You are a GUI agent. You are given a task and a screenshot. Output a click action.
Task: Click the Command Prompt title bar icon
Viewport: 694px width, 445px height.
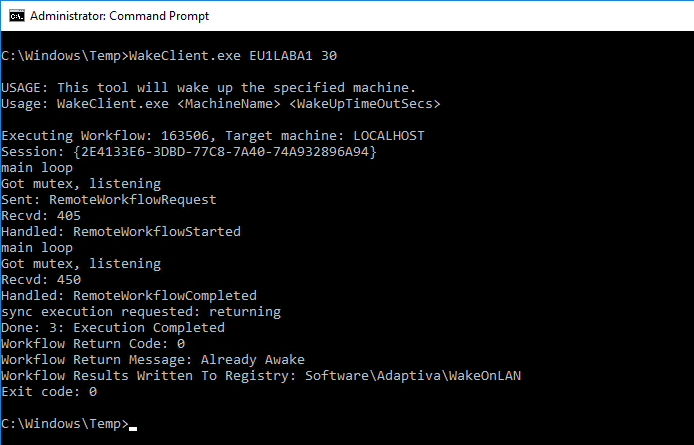17,16
